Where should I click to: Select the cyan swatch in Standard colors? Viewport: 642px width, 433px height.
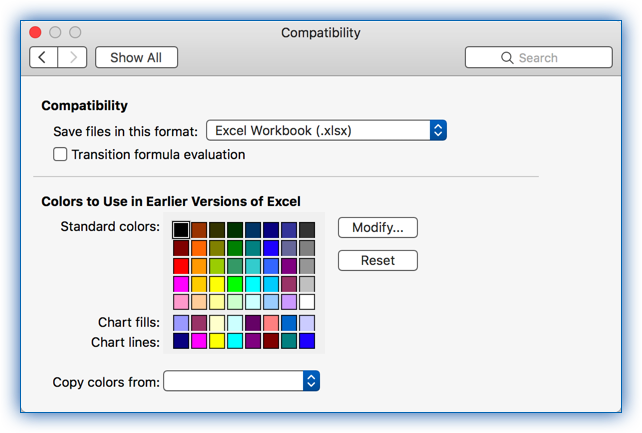(253, 284)
